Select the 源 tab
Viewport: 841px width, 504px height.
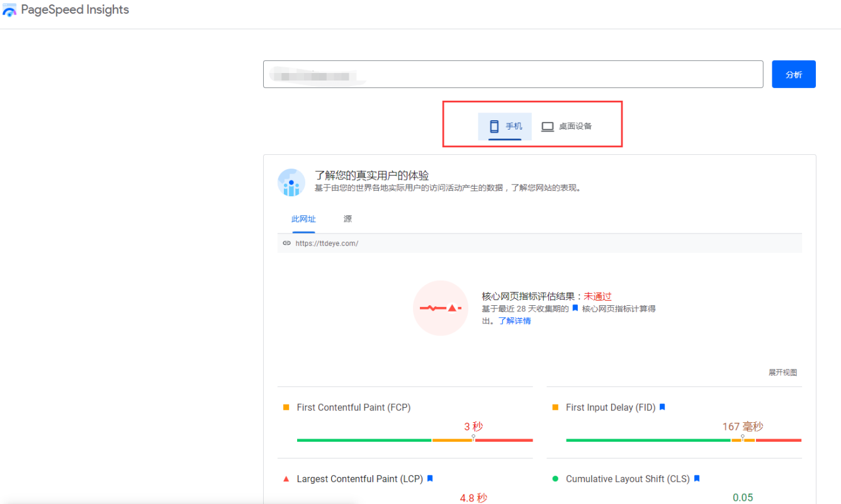tap(347, 218)
